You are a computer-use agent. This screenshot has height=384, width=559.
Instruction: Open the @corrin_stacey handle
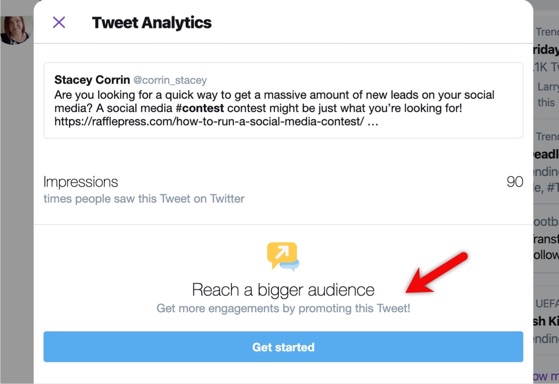tap(170, 80)
